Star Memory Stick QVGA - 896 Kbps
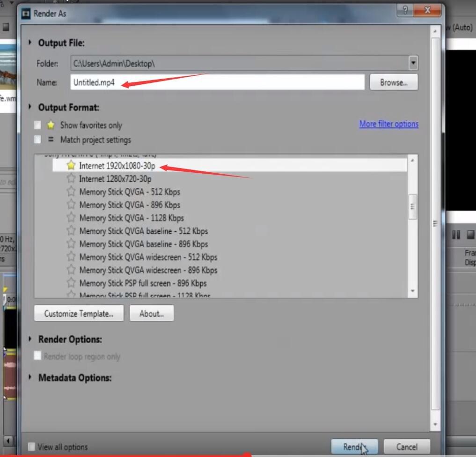476x457 pixels. click(71, 205)
